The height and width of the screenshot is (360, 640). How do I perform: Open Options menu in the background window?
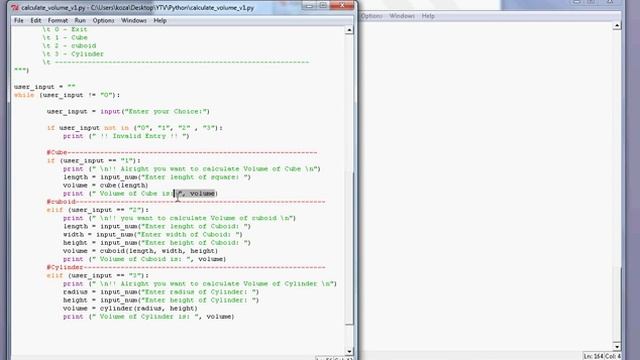[371, 16]
